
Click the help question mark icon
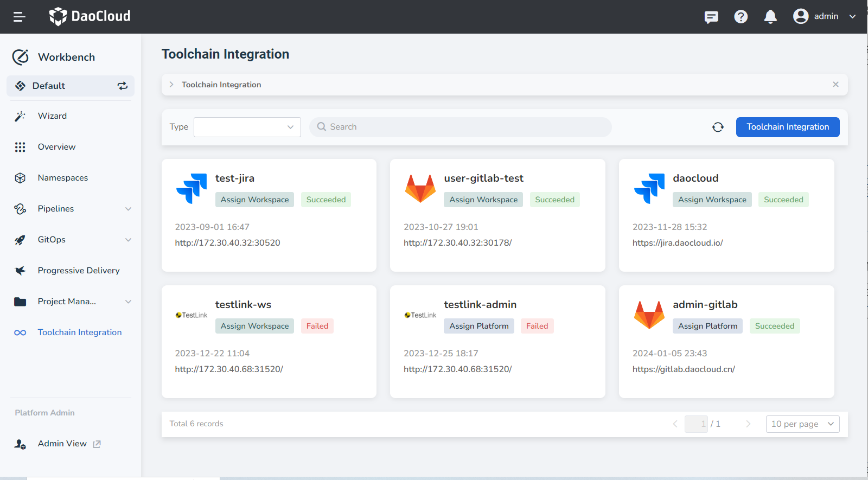[x=741, y=17]
